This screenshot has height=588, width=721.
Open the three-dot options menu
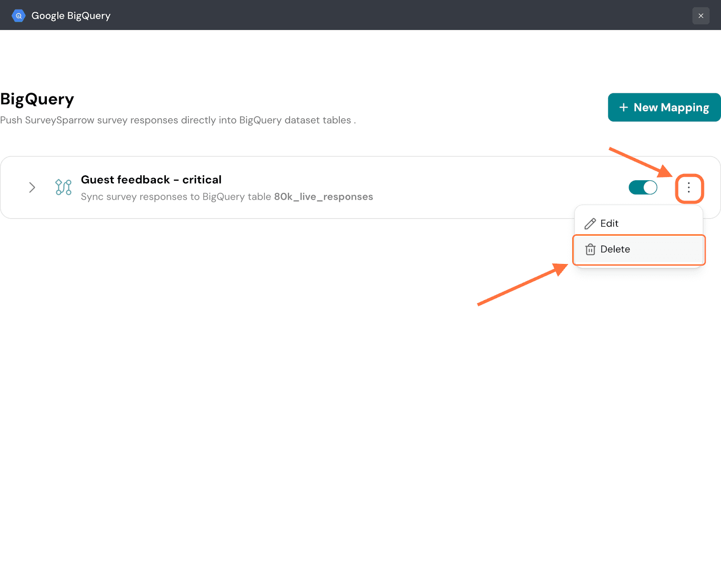click(x=689, y=188)
